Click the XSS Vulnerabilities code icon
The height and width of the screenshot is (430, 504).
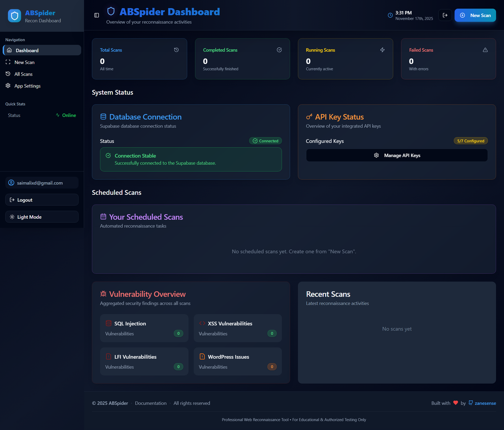tap(202, 323)
